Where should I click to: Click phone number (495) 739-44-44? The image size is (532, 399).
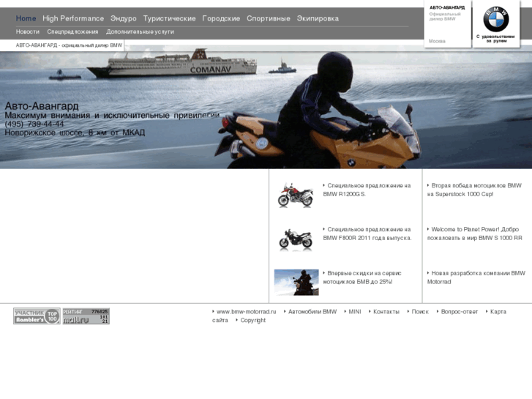[x=34, y=124]
